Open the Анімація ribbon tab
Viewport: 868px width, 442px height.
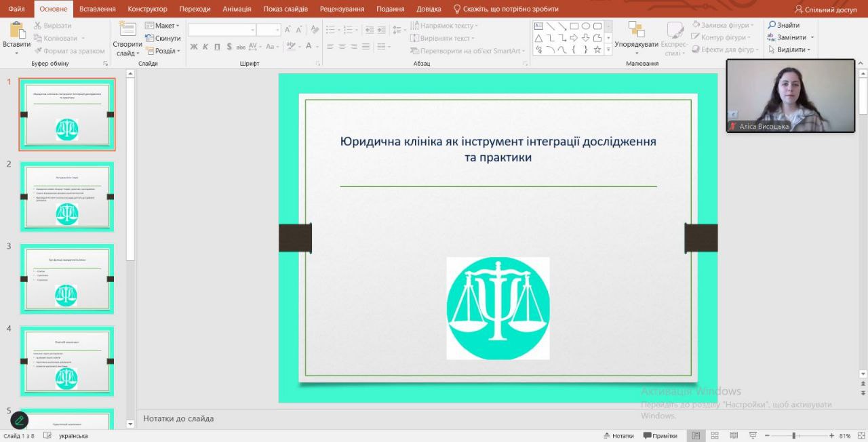[237, 9]
